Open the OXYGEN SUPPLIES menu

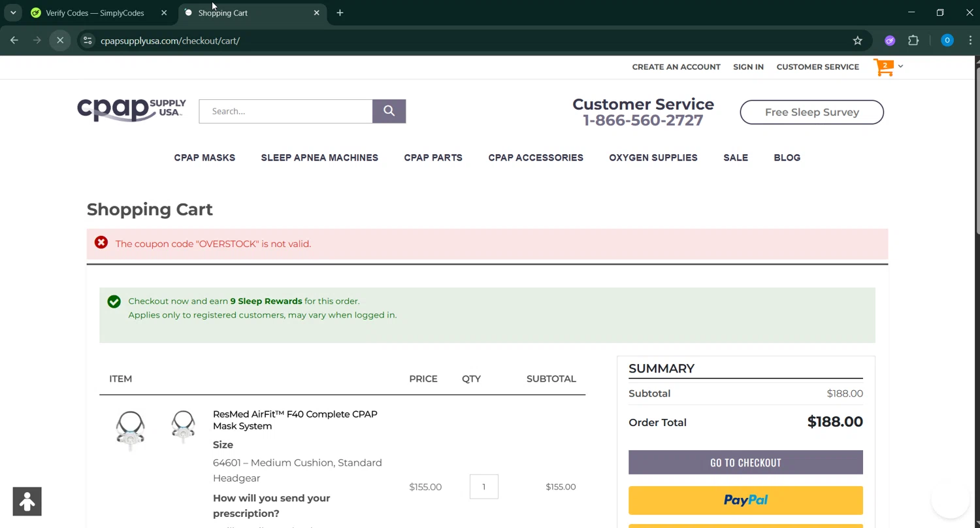click(653, 157)
